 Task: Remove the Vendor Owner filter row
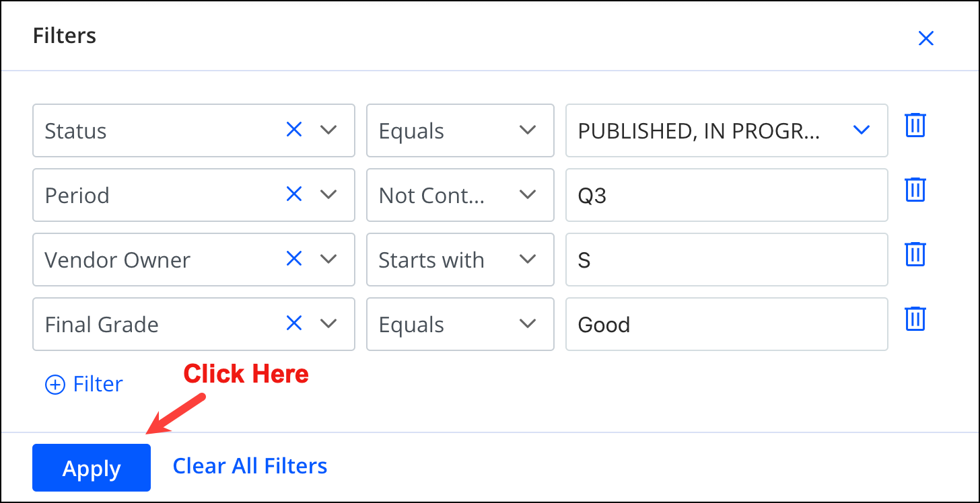pos(915,254)
